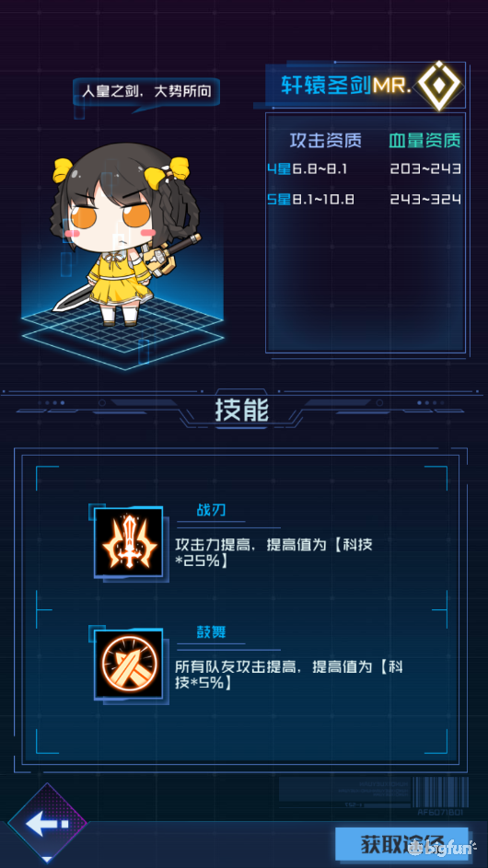Tap the 技能 section heading
Screen dimensions: 488x868
[242, 411]
